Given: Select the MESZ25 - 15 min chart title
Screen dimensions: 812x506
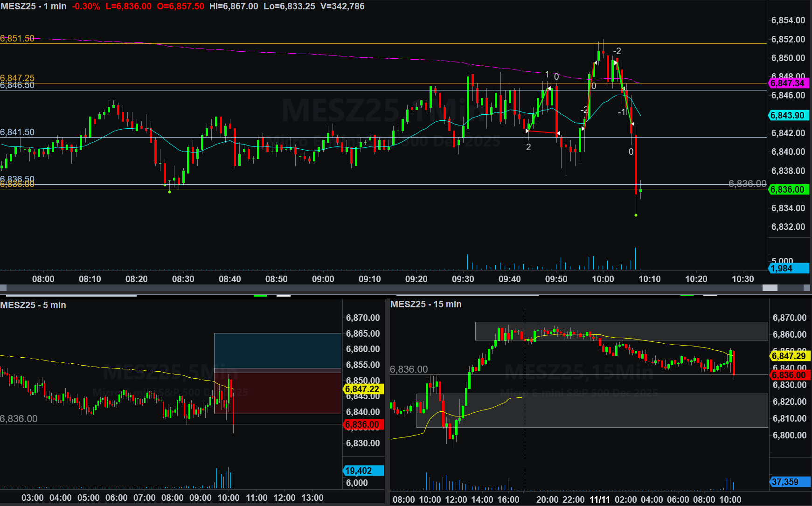Looking at the screenshot, I should pyautogui.click(x=426, y=304).
